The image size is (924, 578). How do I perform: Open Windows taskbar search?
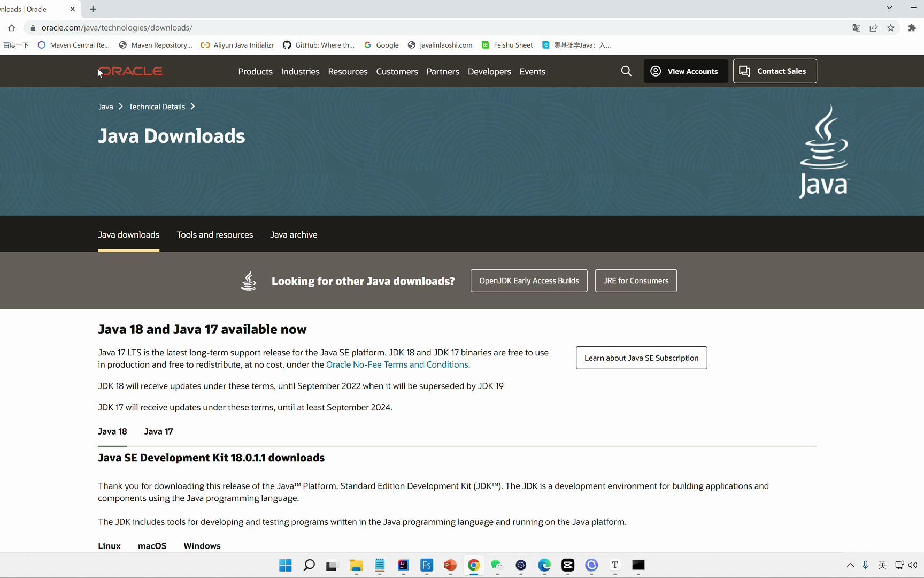(x=309, y=565)
